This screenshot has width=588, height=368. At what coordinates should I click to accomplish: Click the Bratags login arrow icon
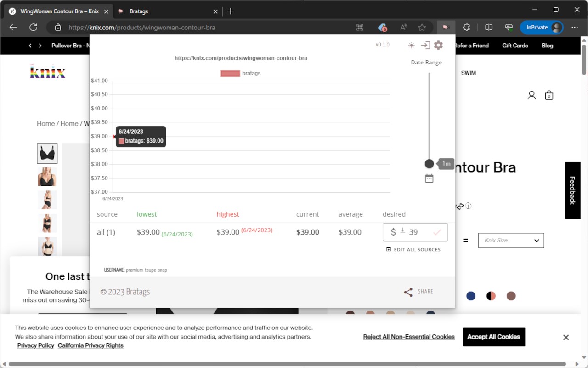point(425,45)
